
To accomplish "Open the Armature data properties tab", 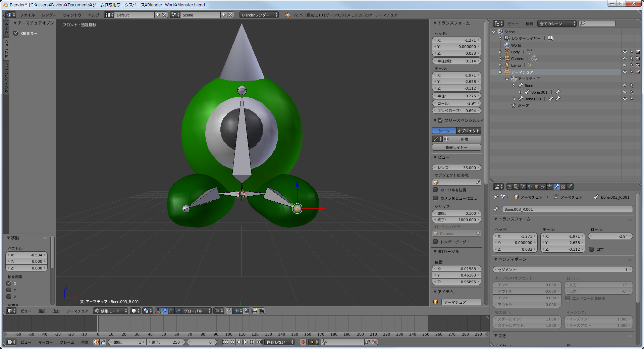I will click(550, 187).
